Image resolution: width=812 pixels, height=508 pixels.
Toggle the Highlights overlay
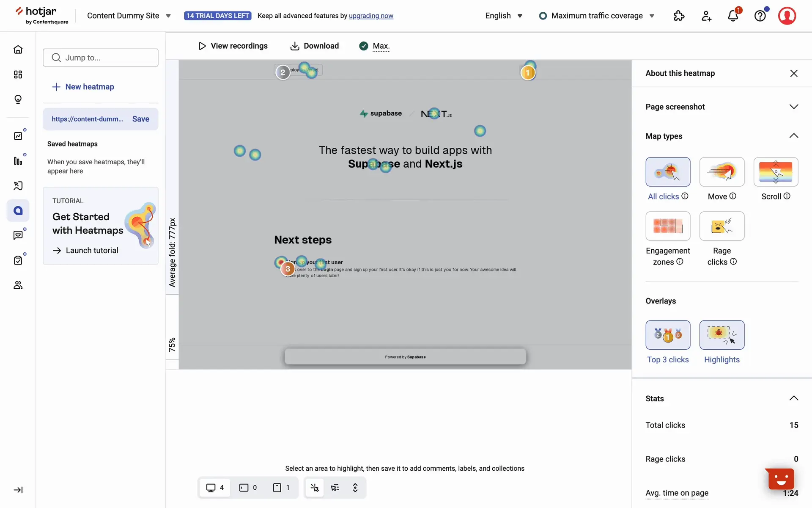721,335
